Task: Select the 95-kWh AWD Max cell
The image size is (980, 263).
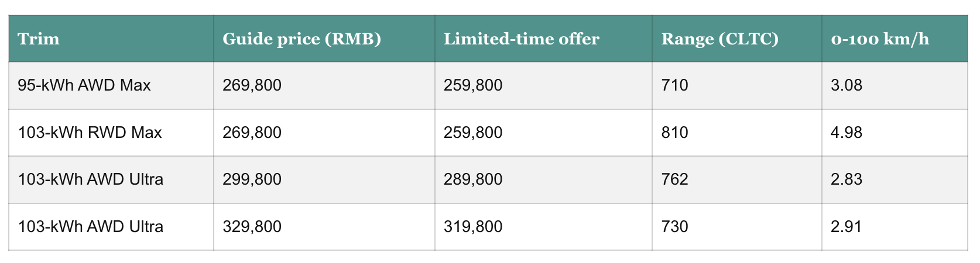Action: (84, 85)
